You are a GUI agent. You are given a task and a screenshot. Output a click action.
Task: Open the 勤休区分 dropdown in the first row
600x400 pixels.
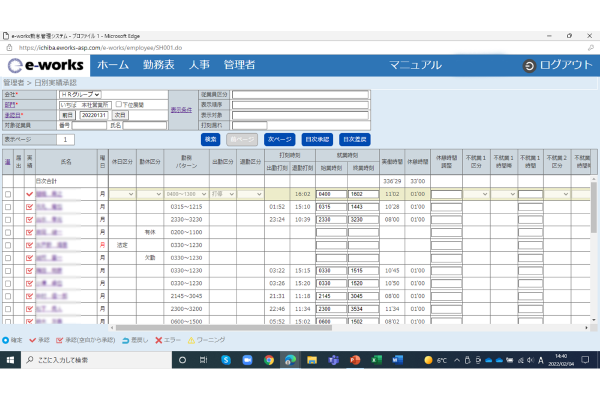(x=150, y=194)
